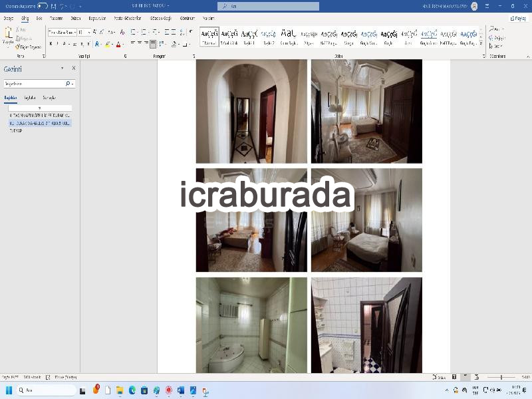Switch to the Sayfalar navigation tab
Image resolution: width=532 pixels, height=399 pixels.
[x=30, y=98]
